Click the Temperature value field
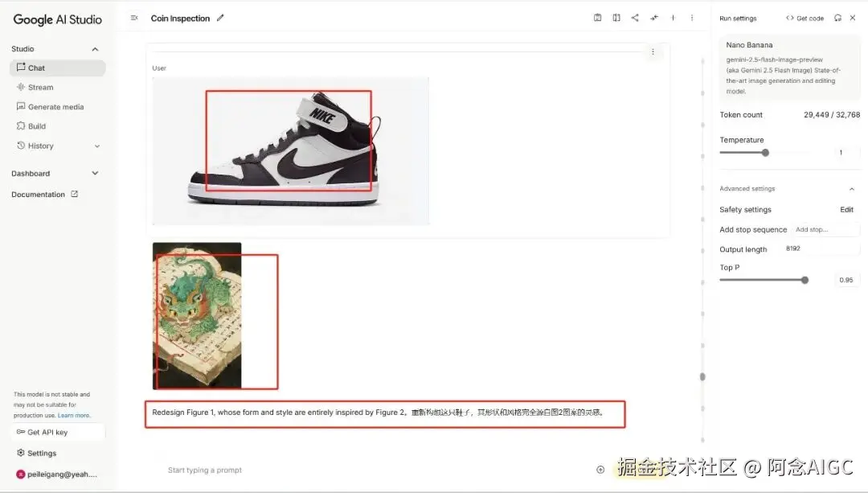This screenshot has height=493, width=868. [x=845, y=152]
